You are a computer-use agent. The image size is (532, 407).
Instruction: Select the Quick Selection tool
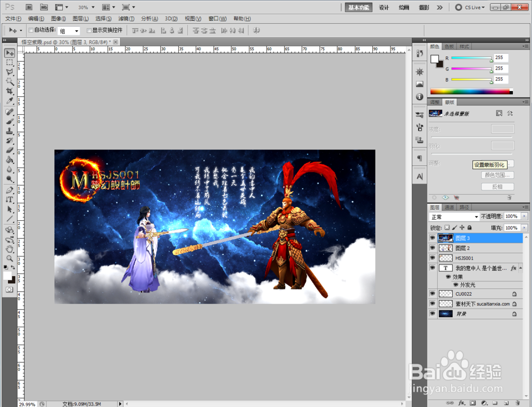10,81
